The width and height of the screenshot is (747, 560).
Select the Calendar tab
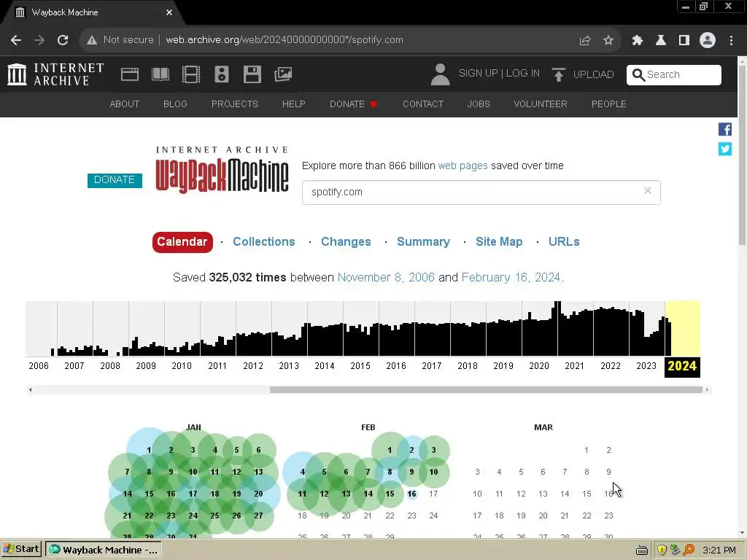[x=182, y=242]
